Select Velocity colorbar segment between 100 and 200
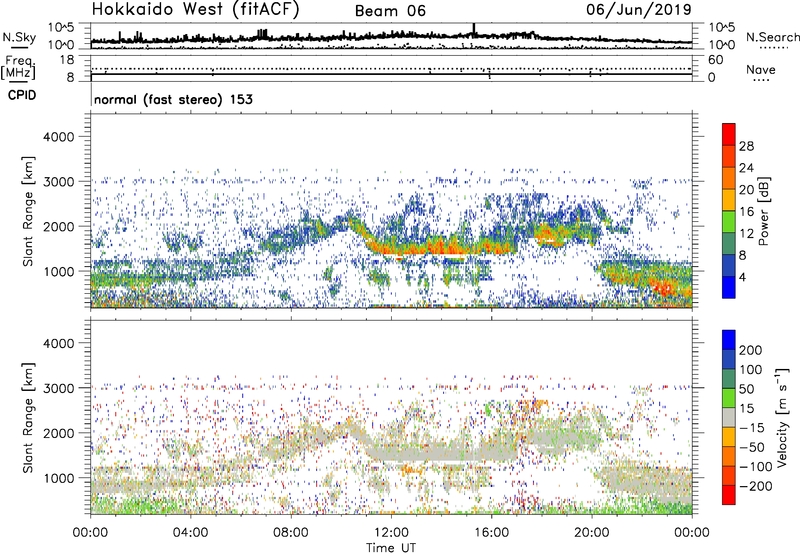 (x=729, y=359)
